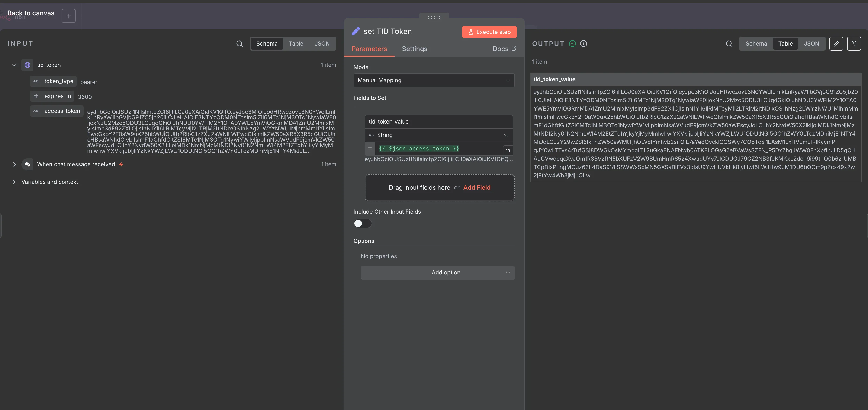Click the drag handle dots atop node panel
This screenshot has width=868, height=410.
(434, 17)
